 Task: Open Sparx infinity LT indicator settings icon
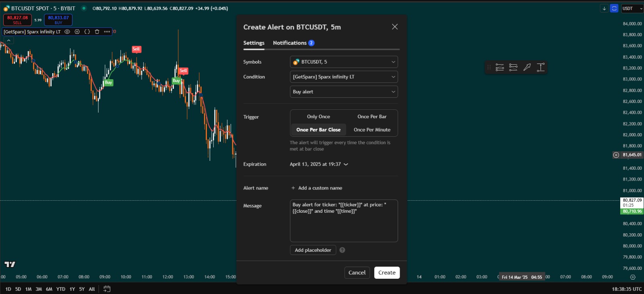pyautogui.click(x=77, y=32)
